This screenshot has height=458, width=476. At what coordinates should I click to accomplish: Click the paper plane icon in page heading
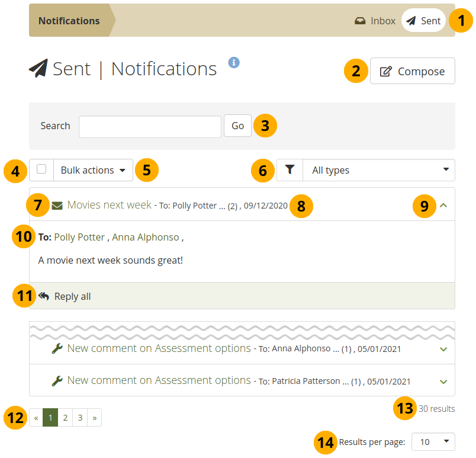38,69
